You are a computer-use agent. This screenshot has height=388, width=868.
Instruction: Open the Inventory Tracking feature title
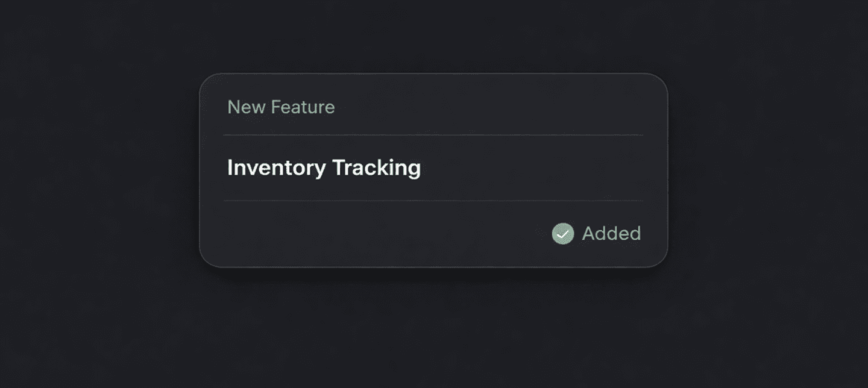click(324, 167)
